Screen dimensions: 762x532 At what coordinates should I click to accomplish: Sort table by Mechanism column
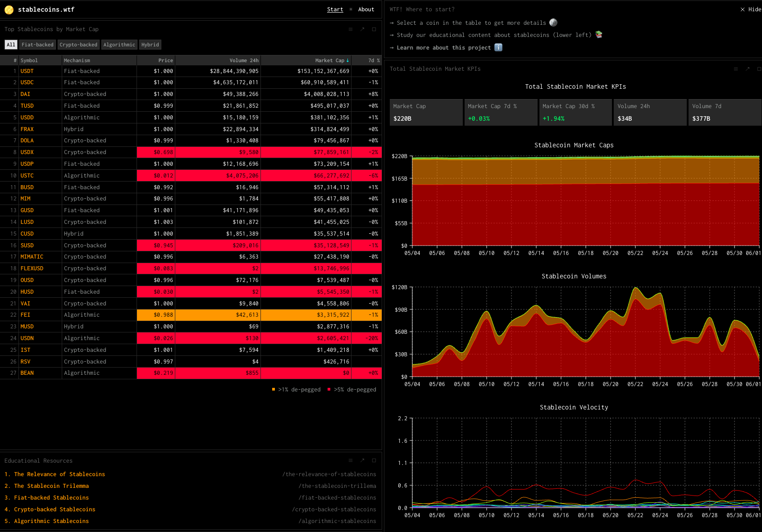(x=77, y=60)
